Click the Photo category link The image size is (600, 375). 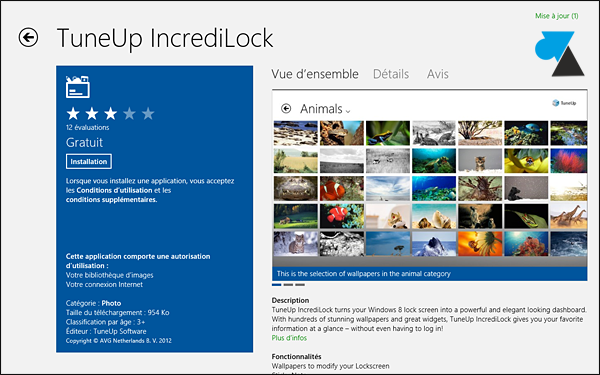coord(111,303)
